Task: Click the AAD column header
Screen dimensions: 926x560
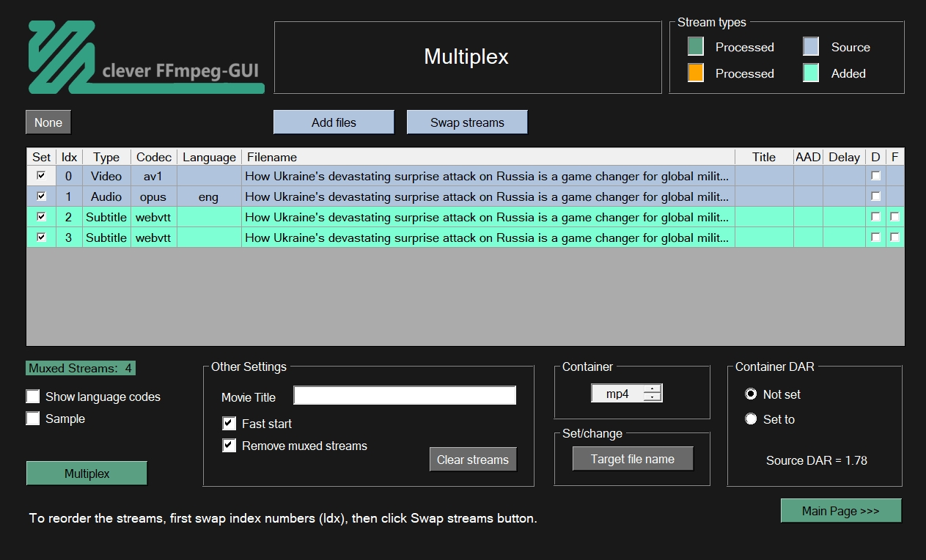Action: (x=808, y=157)
